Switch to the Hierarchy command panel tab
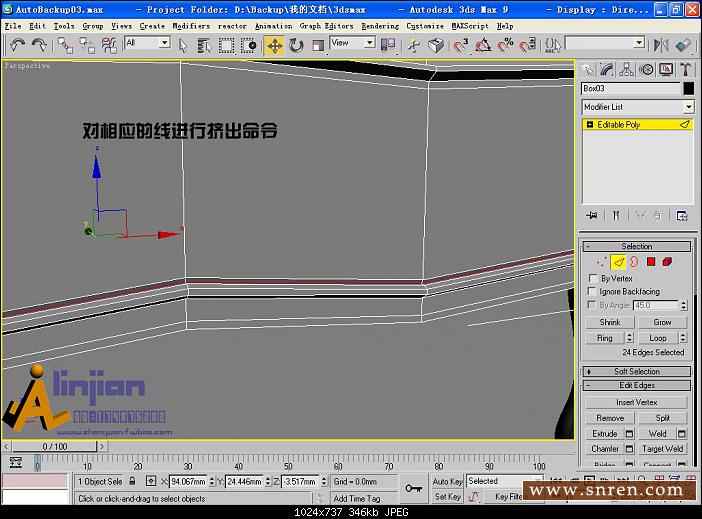This screenshot has height=519, width=702. click(x=626, y=70)
